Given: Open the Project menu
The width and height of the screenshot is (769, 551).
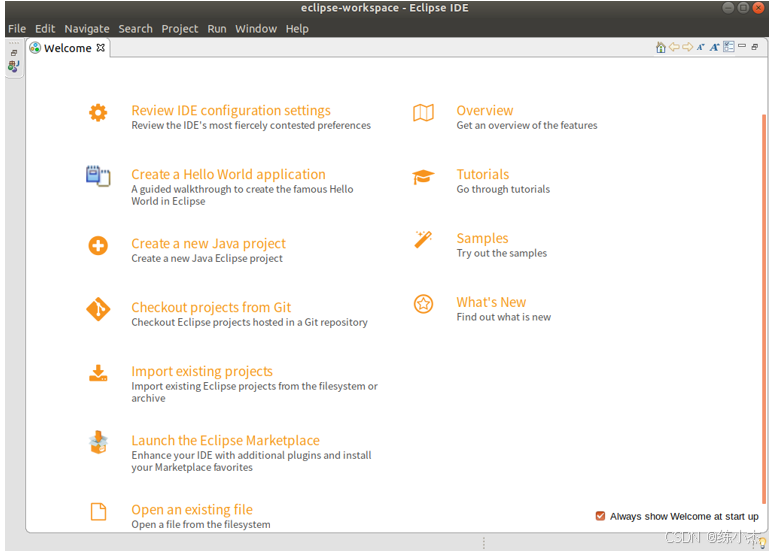Looking at the screenshot, I should click(179, 28).
